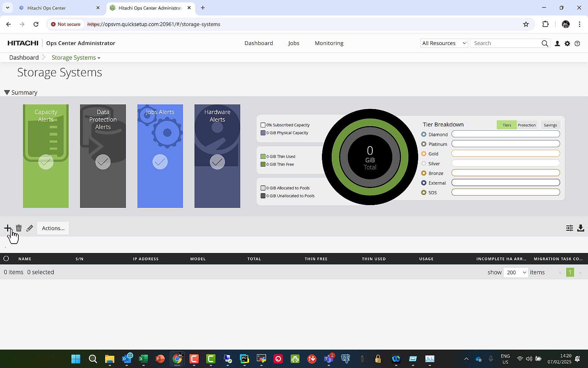The image size is (588, 368).
Task: Switch to the Hitachi Ops Center browser tab
Action: [x=60, y=8]
